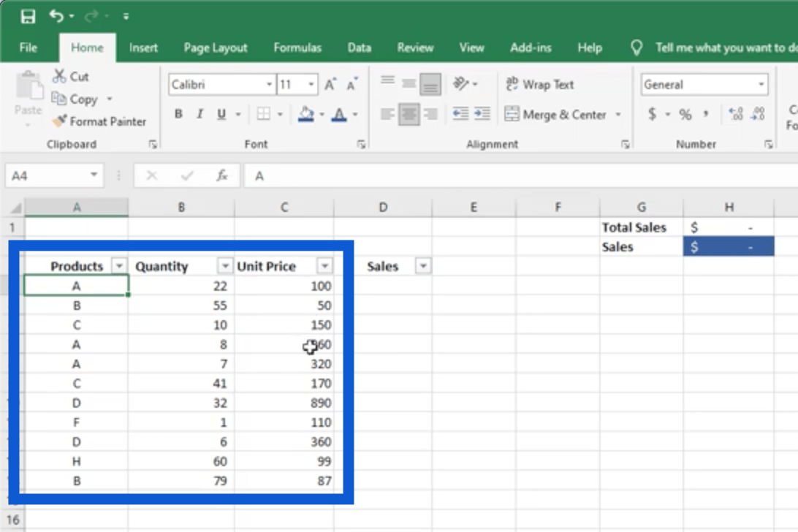This screenshot has width=798, height=532.
Task: Expand the Copy options arrow
Action: click(110, 99)
